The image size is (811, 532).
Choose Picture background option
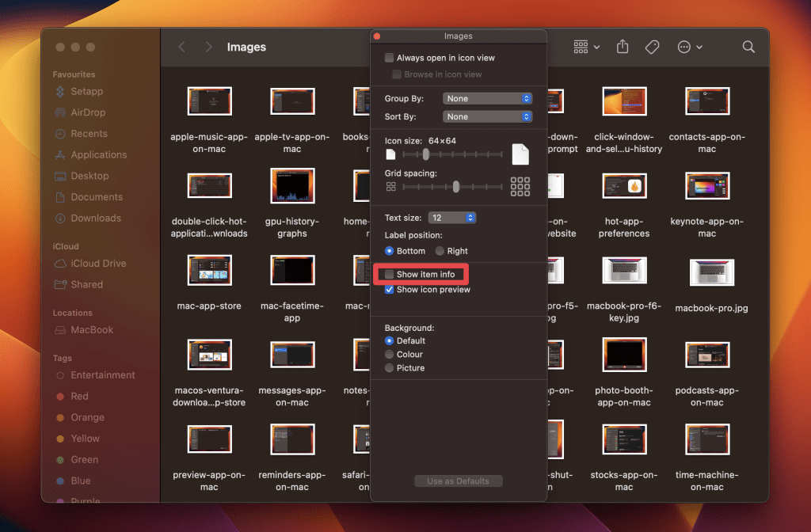389,367
